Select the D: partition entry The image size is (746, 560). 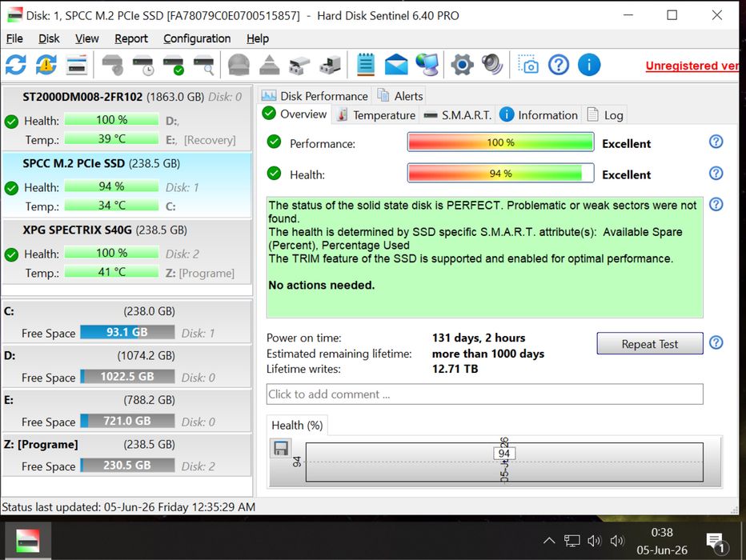pyautogui.click(x=127, y=366)
